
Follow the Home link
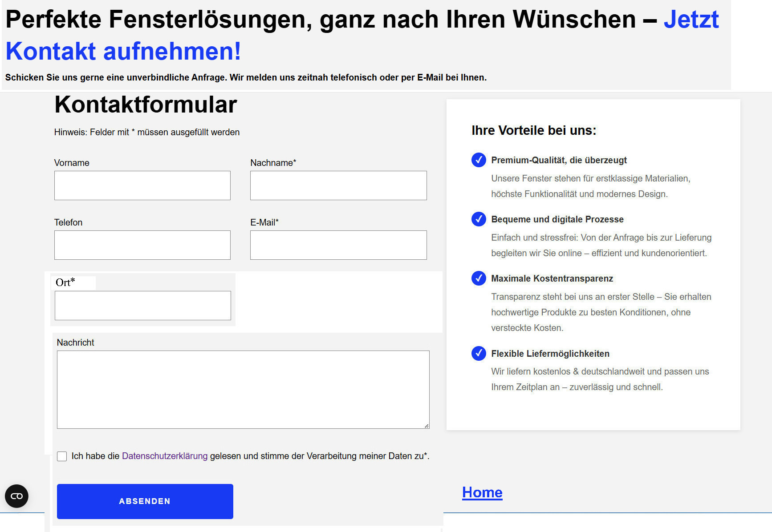(x=482, y=492)
